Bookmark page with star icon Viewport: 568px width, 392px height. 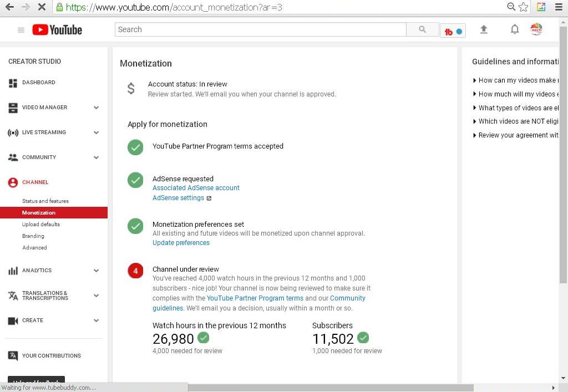(x=524, y=7)
